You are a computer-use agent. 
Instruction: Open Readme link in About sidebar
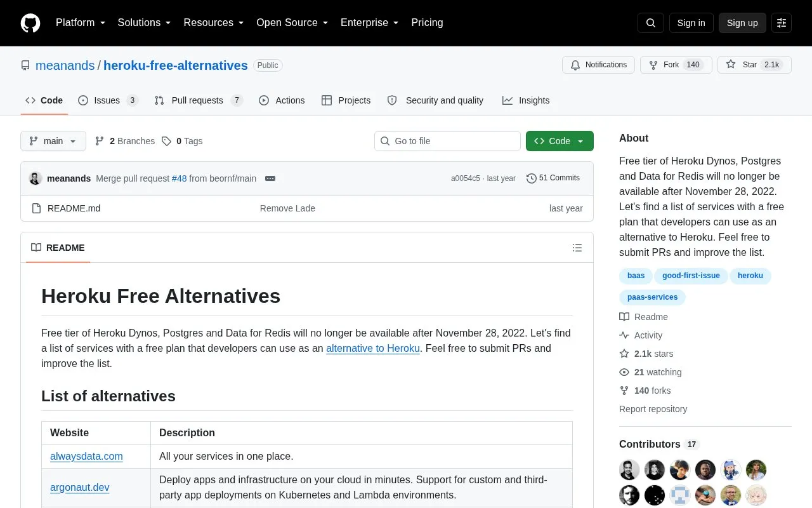tap(643, 317)
